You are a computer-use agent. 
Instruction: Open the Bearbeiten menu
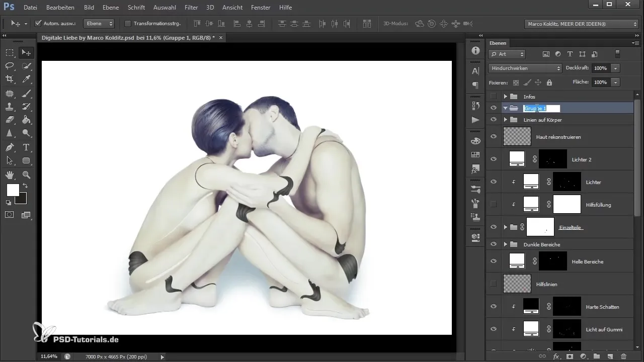click(x=60, y=8)
